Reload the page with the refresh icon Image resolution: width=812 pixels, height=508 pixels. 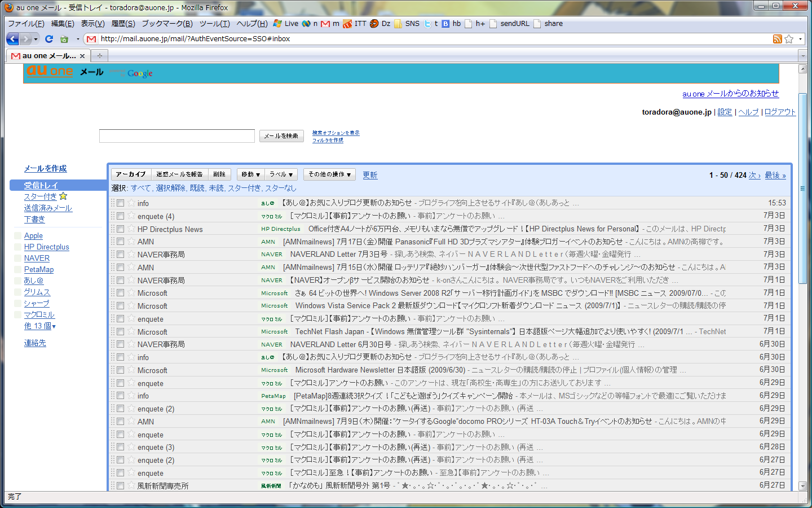point(49,39)
